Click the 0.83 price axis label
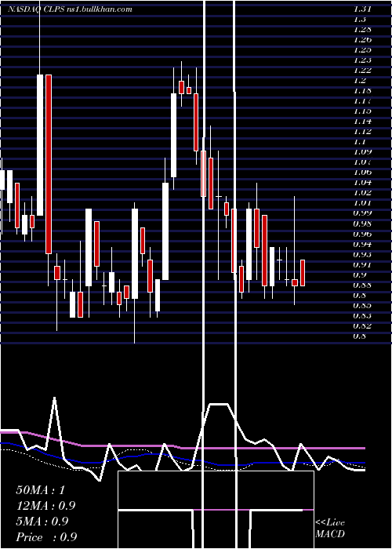The height and width of the screenshot is (549, 392). pyautogui.click(x=362, y=316)
